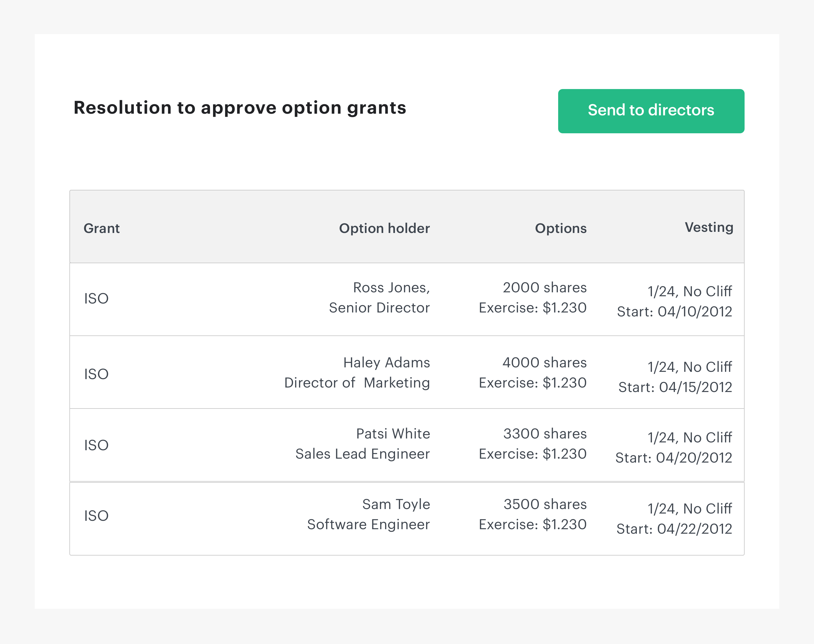Image resolution: width=814 pixels, height=644 pixels.
Task: Click the Sales Lead Engineer job title
Action: click(362, 454)
